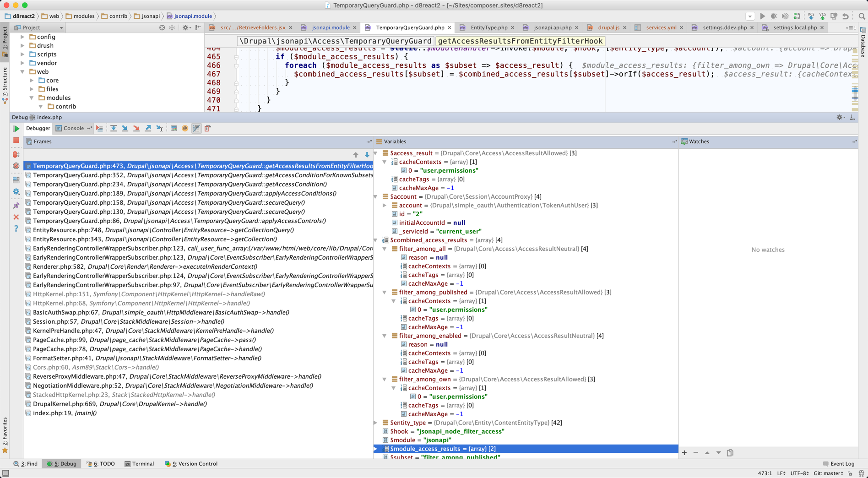The width and height of the screenshot is (868, 478).
Task: Click Step Into icon
Action: click(125, 129)
